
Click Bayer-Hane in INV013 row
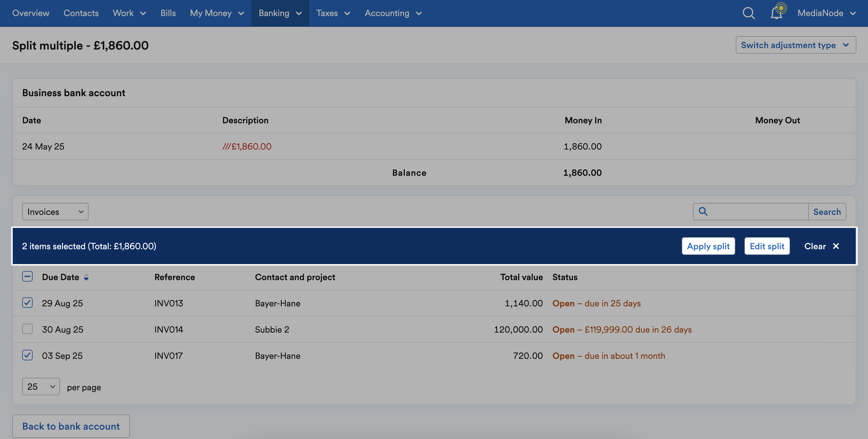point(278,303)
